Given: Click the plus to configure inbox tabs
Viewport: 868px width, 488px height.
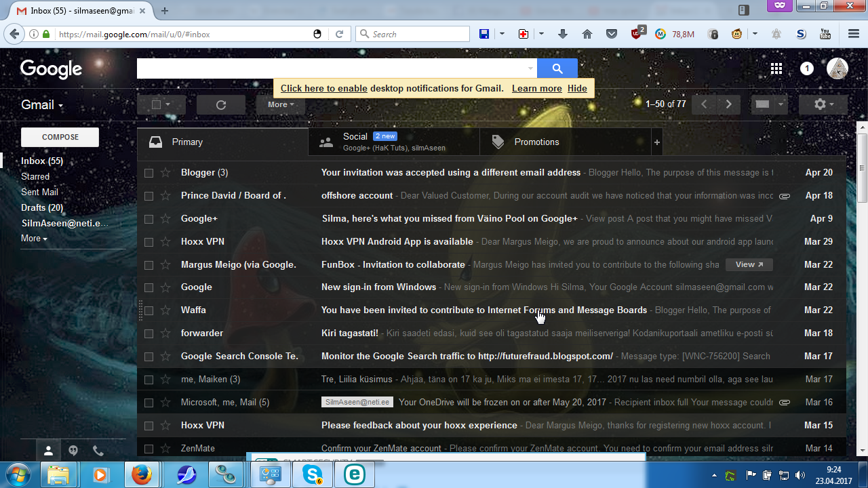Looking at the screenshot, I should point(656,142).
